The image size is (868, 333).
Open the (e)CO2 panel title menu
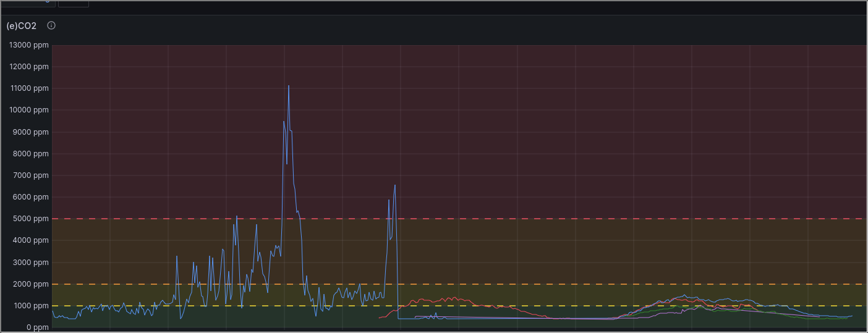tap(22, 26)
